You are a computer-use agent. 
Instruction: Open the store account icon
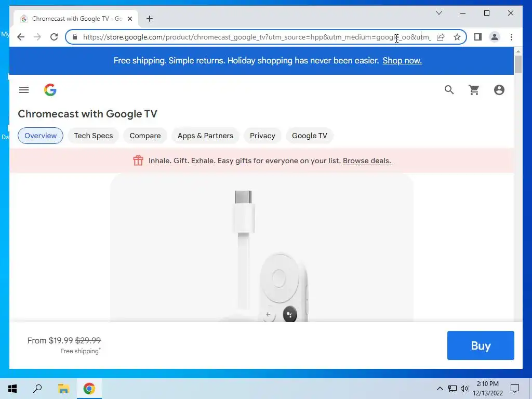click(499, 90)
